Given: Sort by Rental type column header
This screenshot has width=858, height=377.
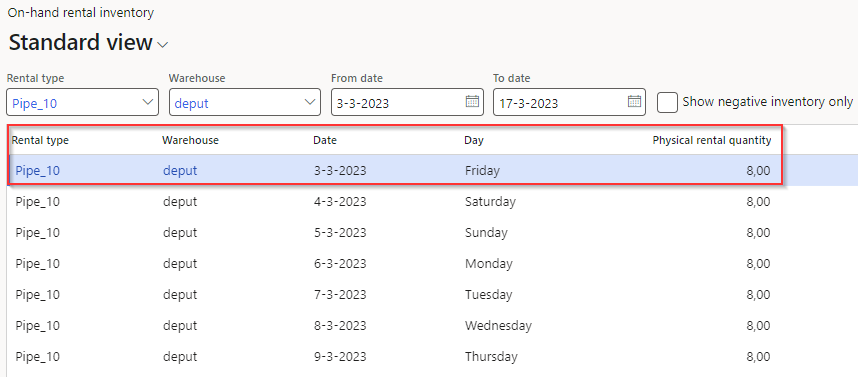Looking at the screenshot, I should 40,140.
